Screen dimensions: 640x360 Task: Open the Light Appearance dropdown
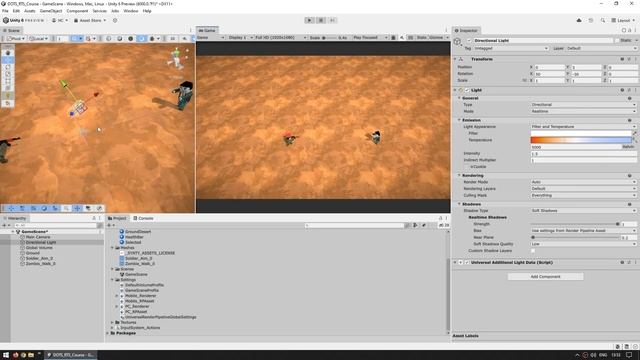[x=584, y=127]
